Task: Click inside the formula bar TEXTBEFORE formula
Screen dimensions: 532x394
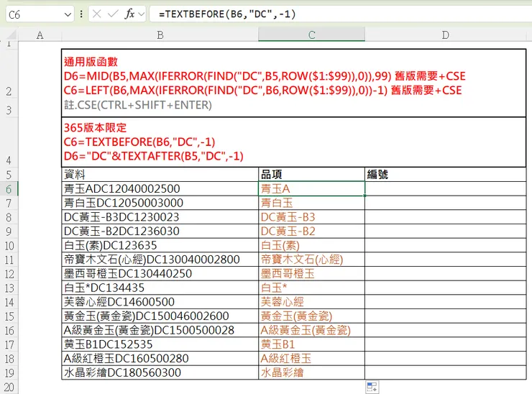Action: pyautogui.click(x=227, y=14)
